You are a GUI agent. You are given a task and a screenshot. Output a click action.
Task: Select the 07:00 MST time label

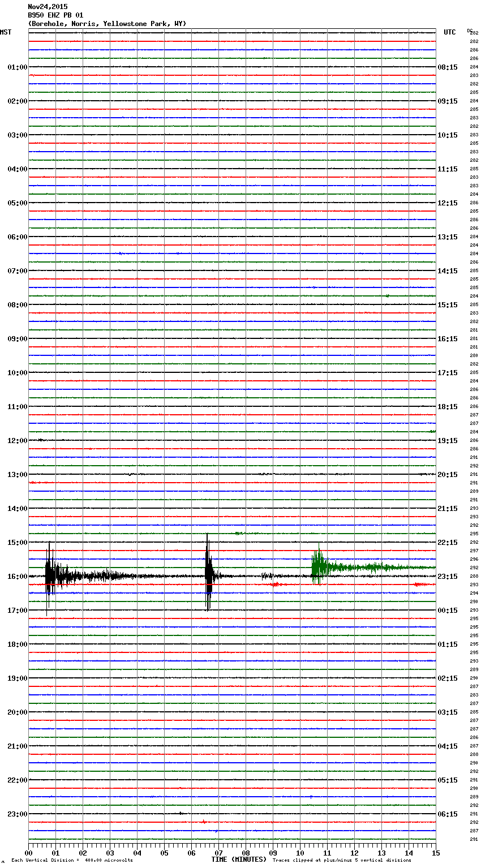[x=18, y=271]
